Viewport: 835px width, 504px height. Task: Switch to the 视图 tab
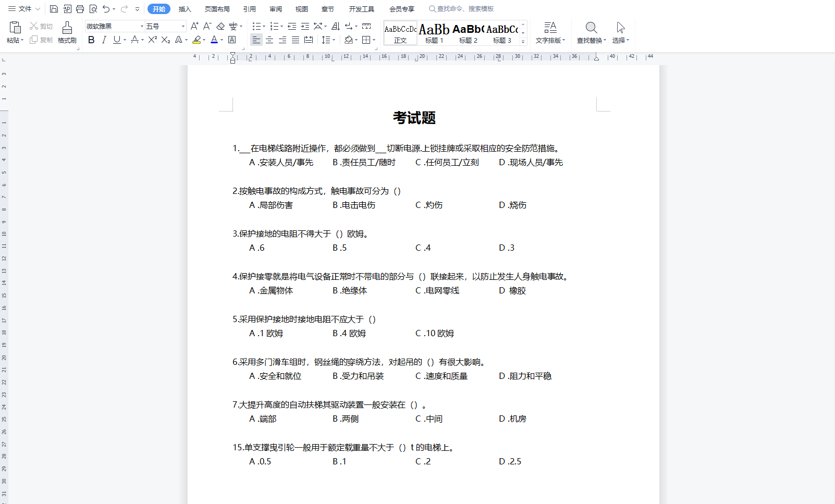pos(302,9)
